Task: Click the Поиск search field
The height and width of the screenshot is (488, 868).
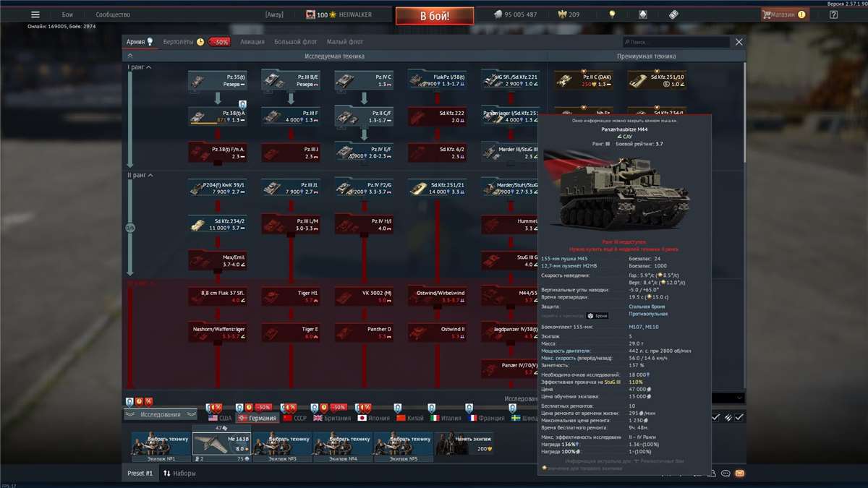Action: tap(676, 42)
